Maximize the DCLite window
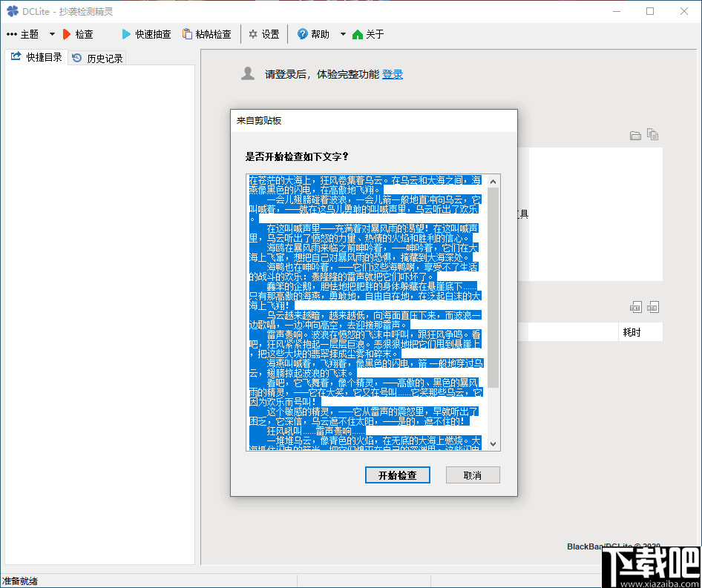 tap(650, 11)
